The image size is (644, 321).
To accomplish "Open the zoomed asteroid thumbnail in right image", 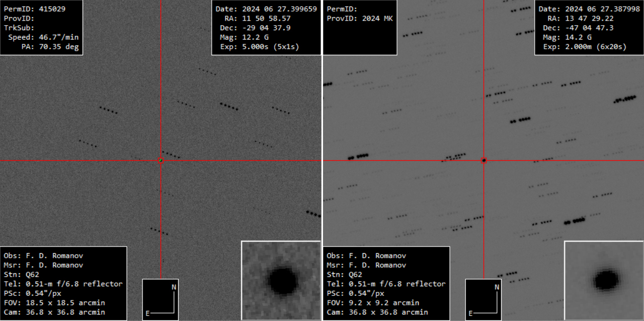I will [604, 280].
